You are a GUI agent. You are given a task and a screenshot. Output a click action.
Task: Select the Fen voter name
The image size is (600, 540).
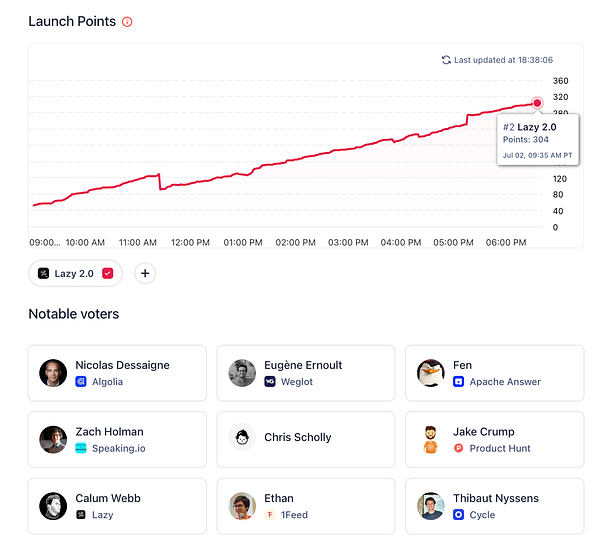pos(462,365)
